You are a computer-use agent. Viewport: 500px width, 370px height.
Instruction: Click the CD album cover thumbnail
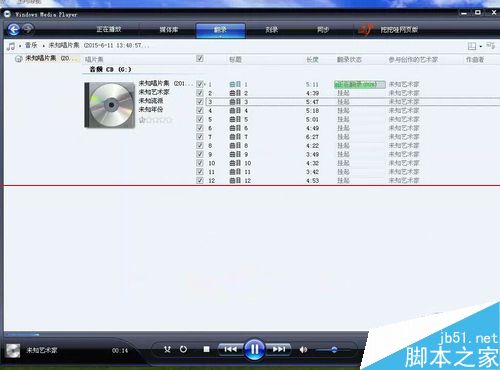110,105
